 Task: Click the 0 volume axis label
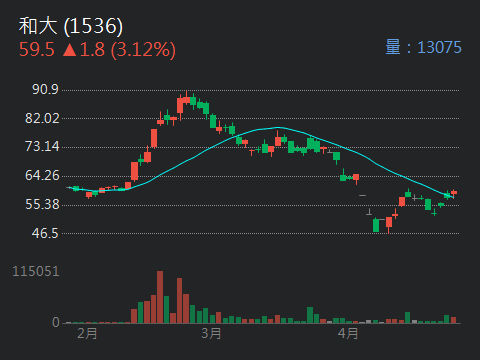coord(56,322)
